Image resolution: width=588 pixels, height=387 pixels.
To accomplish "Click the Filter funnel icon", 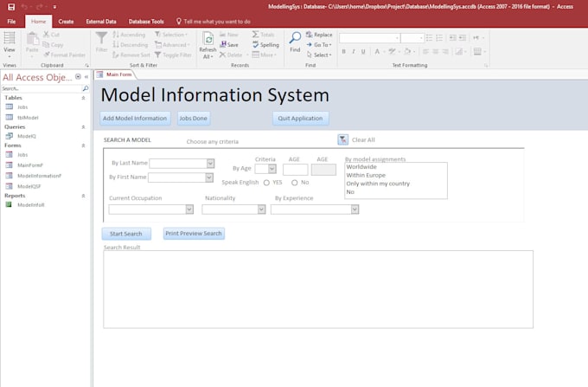I will [101, 38].
